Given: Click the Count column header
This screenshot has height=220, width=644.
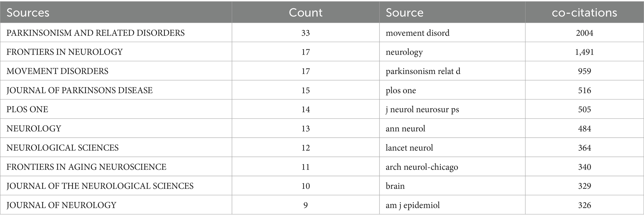Looking at the screenshot, I should point(305,12).
